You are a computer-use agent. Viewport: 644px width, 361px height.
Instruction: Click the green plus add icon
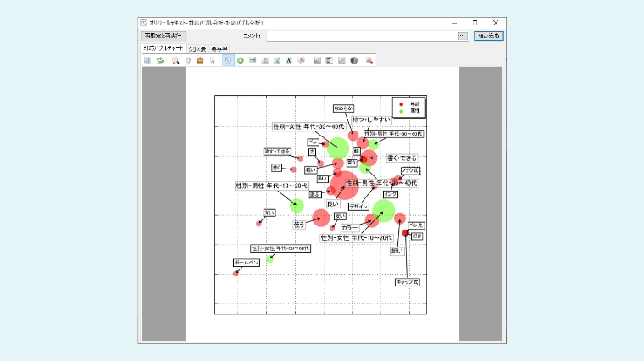pyautogui.click(x=241, y=60)
